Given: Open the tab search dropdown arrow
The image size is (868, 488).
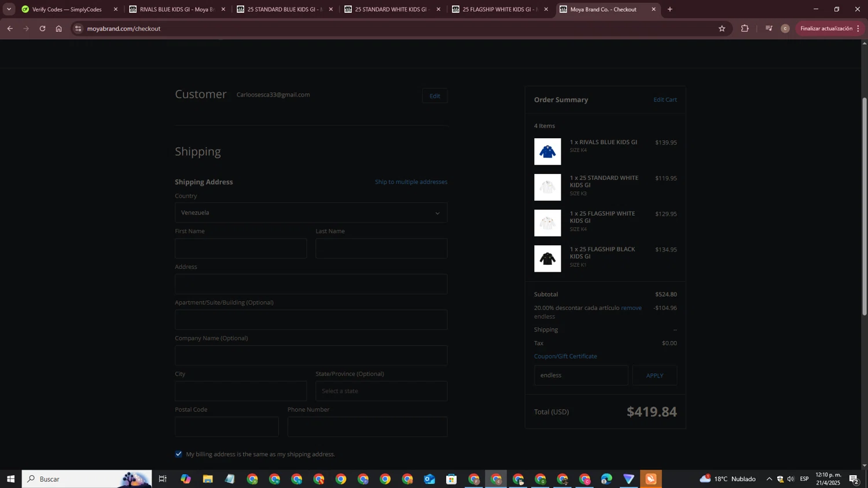Looking at the screenshot, I should [x=9, y=9].
